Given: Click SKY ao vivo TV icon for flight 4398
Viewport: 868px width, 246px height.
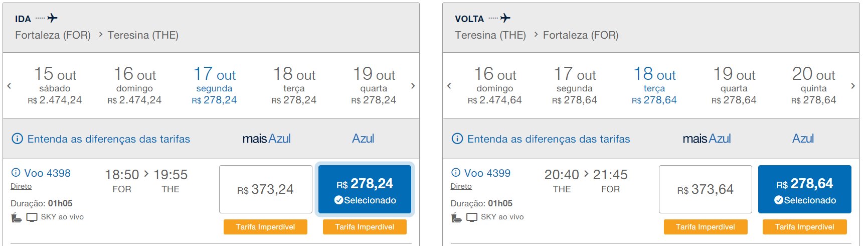Looking at the screenshot, I should (x=32, y=217).
